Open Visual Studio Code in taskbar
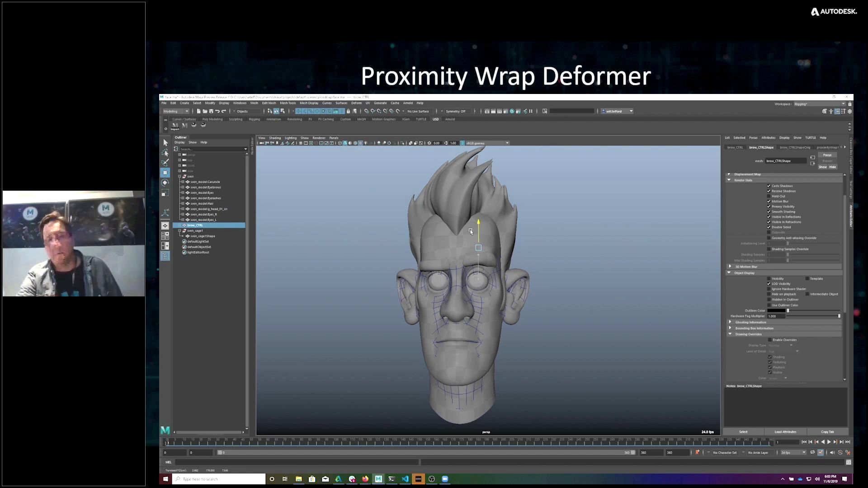The height and width of the screenshot is (488, 868). point(405,479)
